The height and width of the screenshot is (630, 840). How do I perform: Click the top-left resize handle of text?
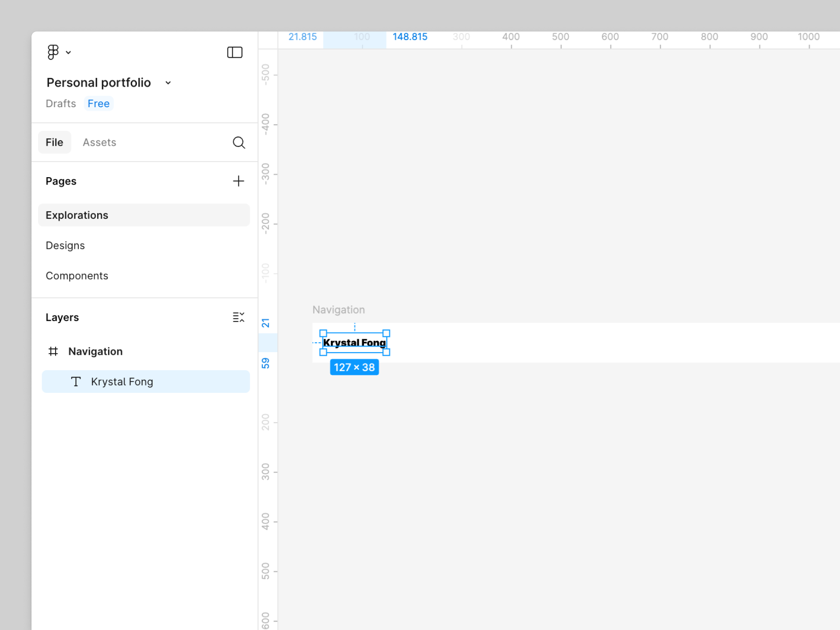pyautogui.click(x=323, y=333)
